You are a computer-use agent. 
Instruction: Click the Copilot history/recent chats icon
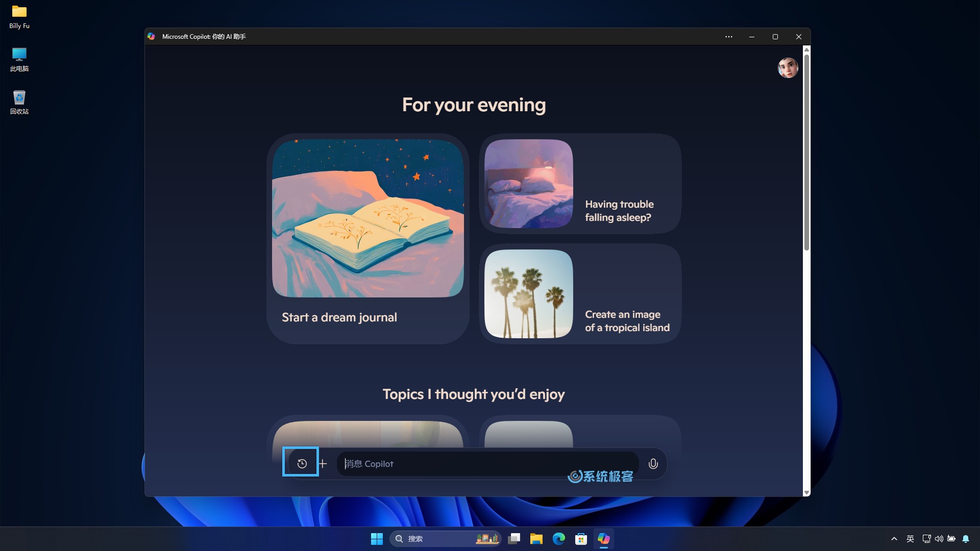pos(302,464)
